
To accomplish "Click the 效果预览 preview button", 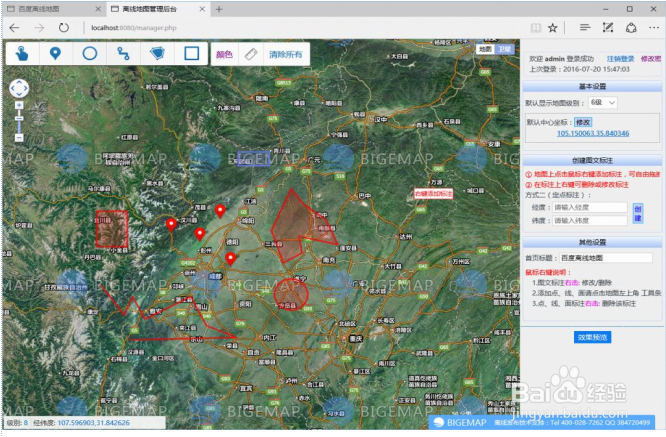I will click(593, 337).
